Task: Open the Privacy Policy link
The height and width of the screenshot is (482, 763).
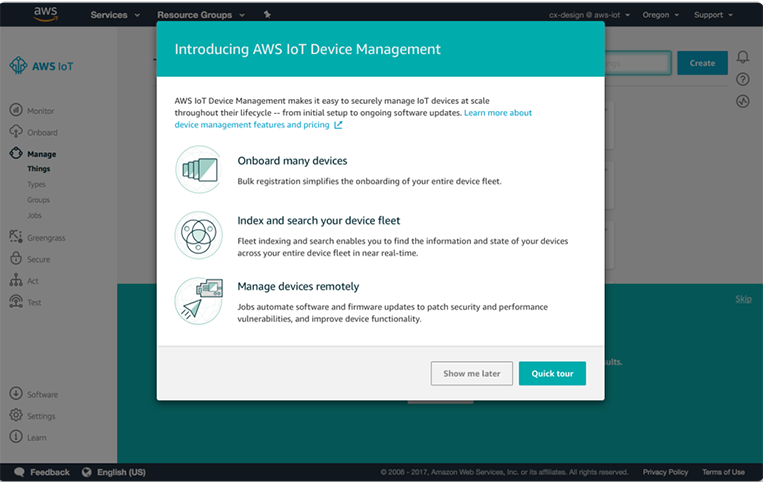Action: click(x=665, y=472)
